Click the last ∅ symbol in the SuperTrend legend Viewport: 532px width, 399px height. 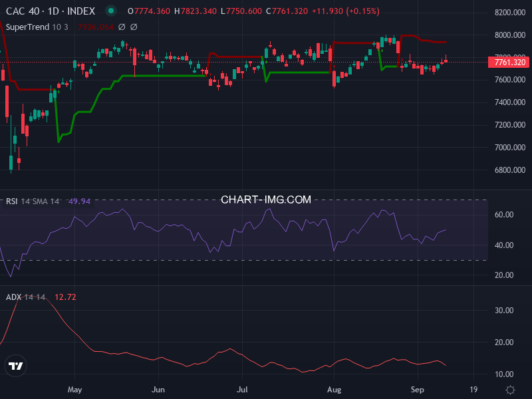(x=134, y=27)
